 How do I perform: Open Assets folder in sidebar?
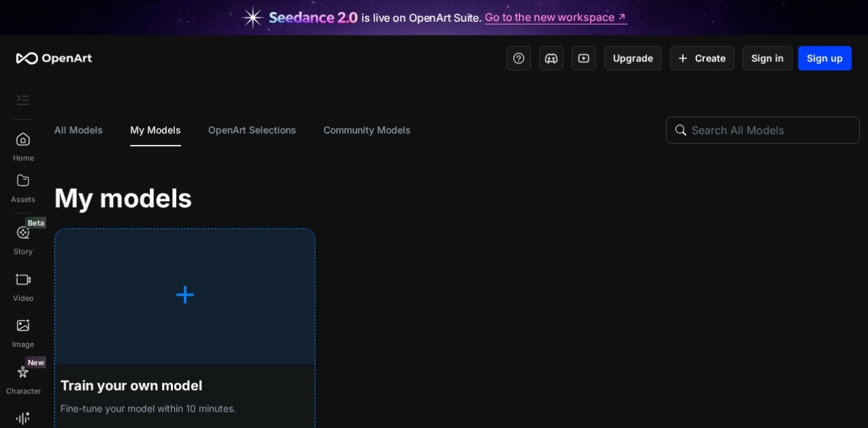(23, 188)
